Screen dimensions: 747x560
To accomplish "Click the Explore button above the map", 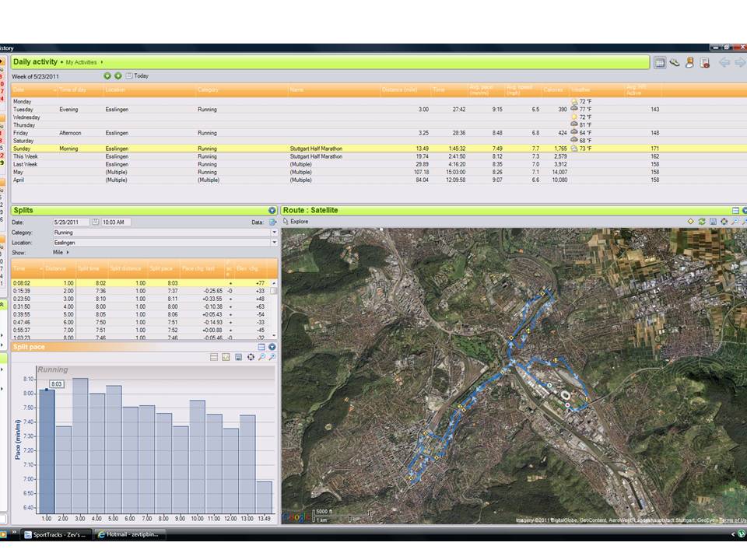I will 296,222.
